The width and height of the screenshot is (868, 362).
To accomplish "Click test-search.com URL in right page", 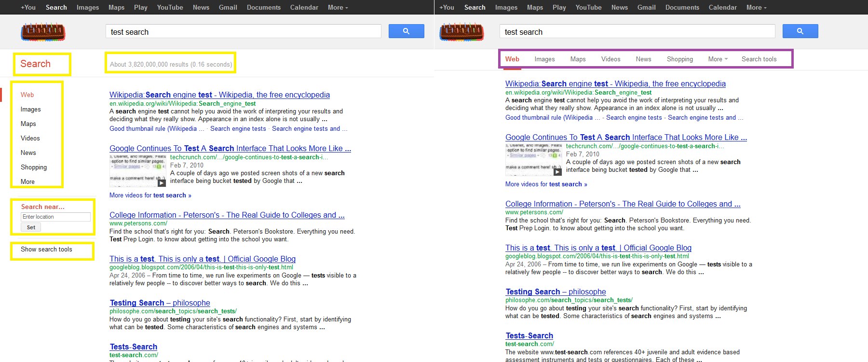I will 529,344.
